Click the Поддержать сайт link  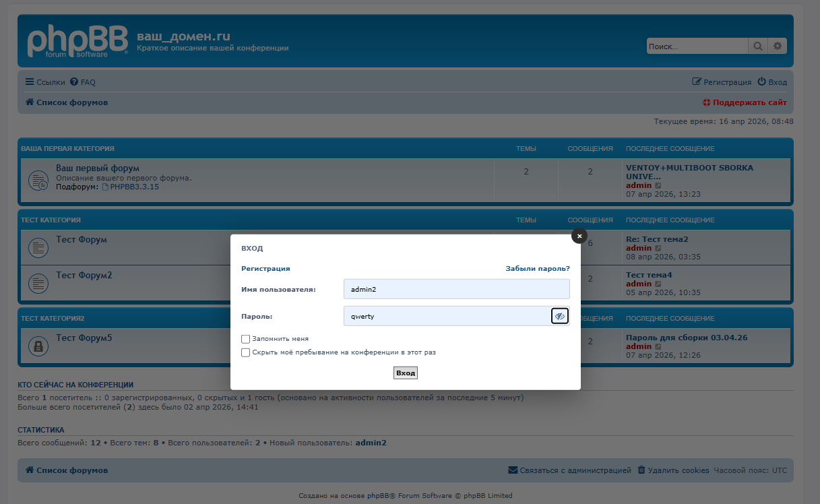point(745,102)
